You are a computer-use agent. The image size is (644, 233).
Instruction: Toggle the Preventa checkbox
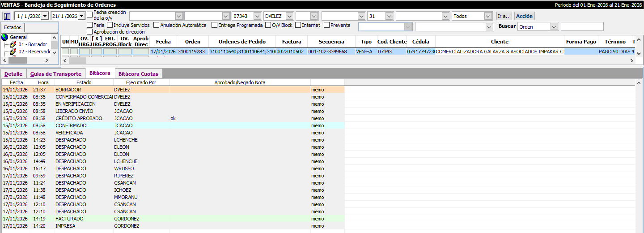click(326, 25)
